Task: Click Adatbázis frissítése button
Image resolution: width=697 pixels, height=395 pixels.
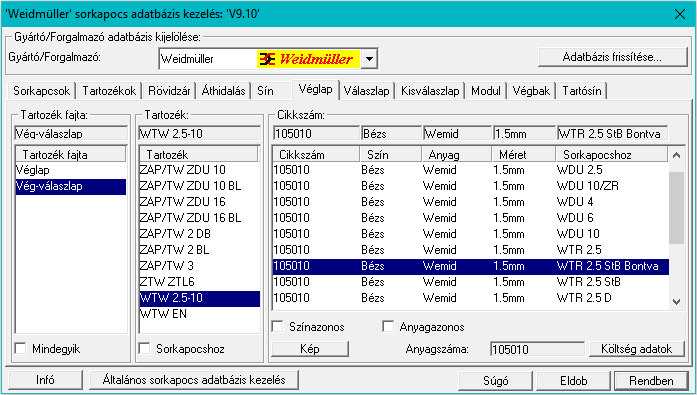Action: 613,57
